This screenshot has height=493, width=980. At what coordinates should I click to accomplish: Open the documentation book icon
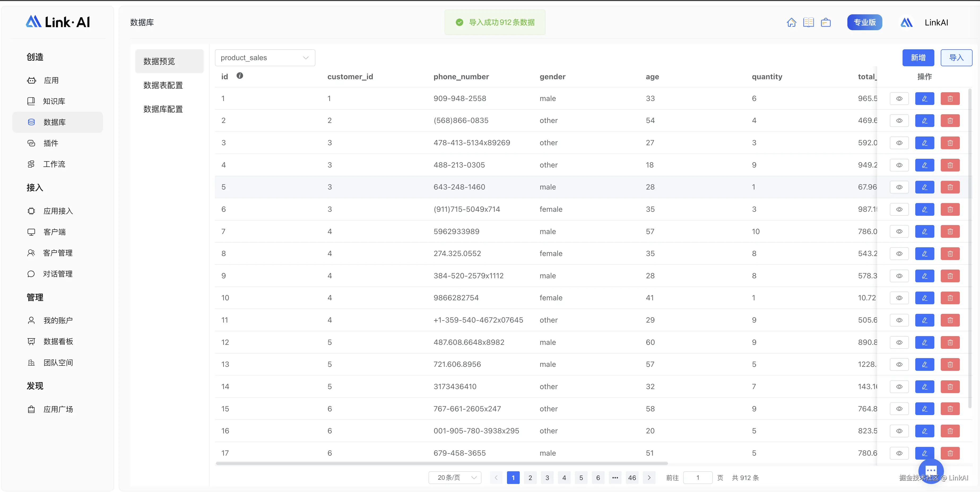tap(808, 23)
